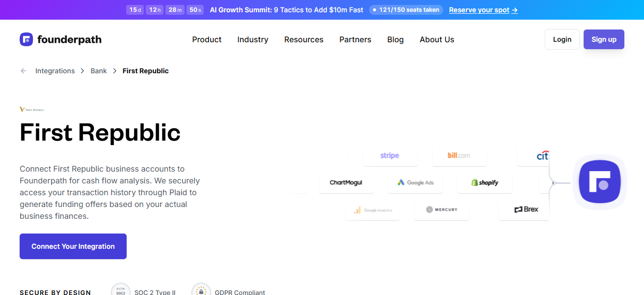644x295 pixels.
Task: Click the Login button
Action: [562, 39]
